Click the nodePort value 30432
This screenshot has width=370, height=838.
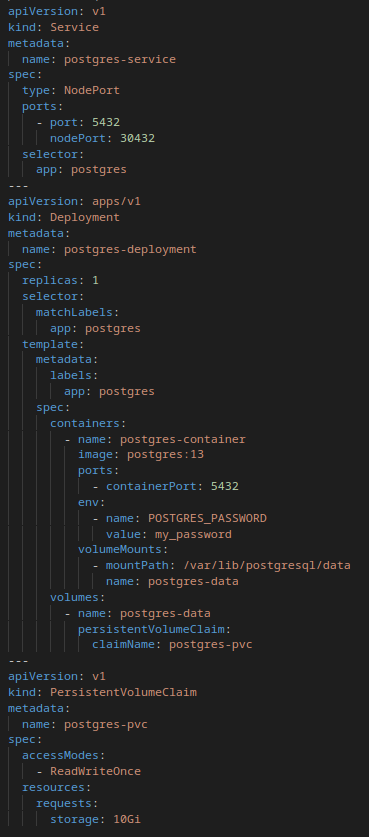[137, 138]
